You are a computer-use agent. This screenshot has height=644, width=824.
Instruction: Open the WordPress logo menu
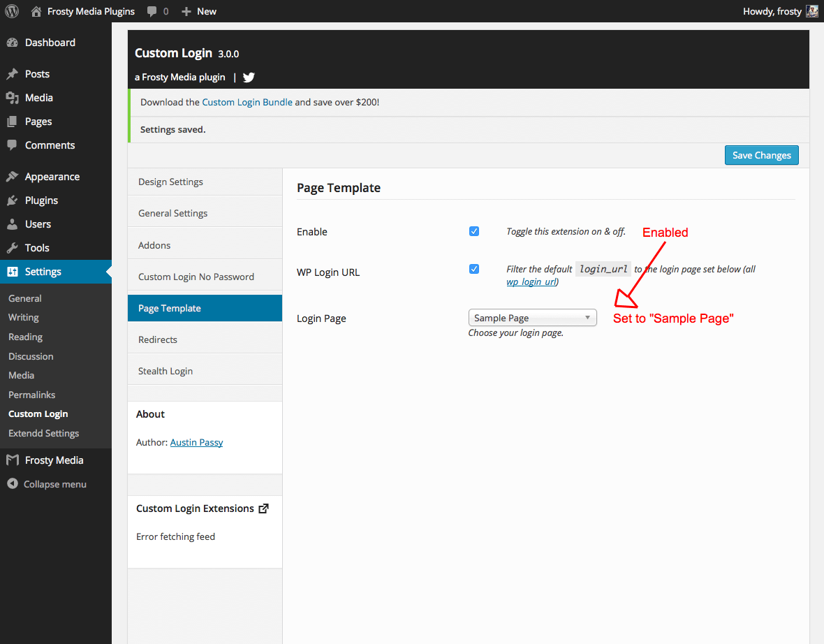coord(12,11)
